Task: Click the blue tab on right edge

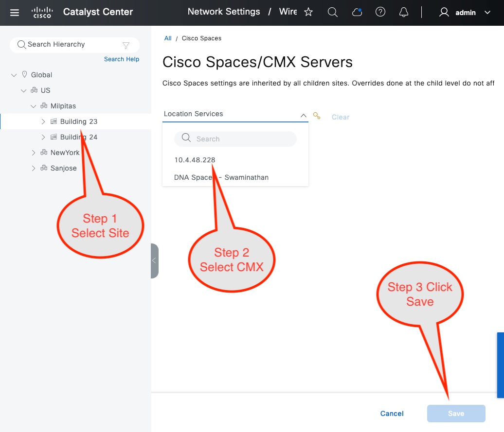Action: (x=501, y=365)
